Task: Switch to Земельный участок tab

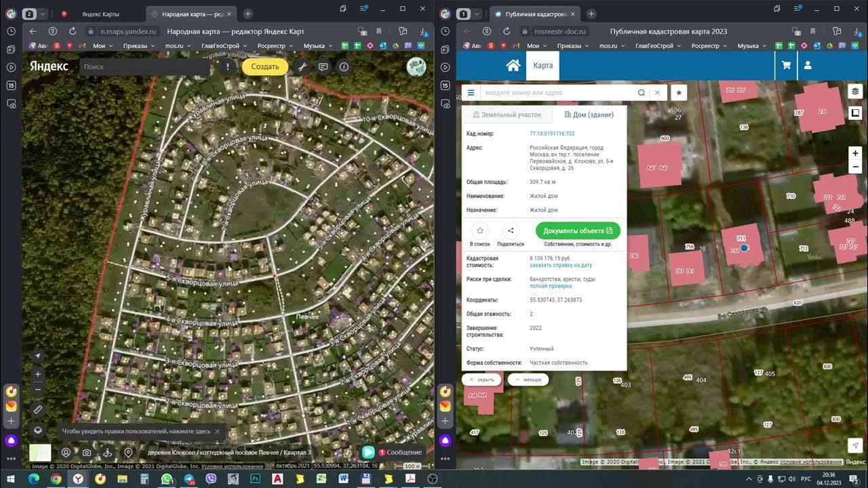Action: (x=507, y=115)
